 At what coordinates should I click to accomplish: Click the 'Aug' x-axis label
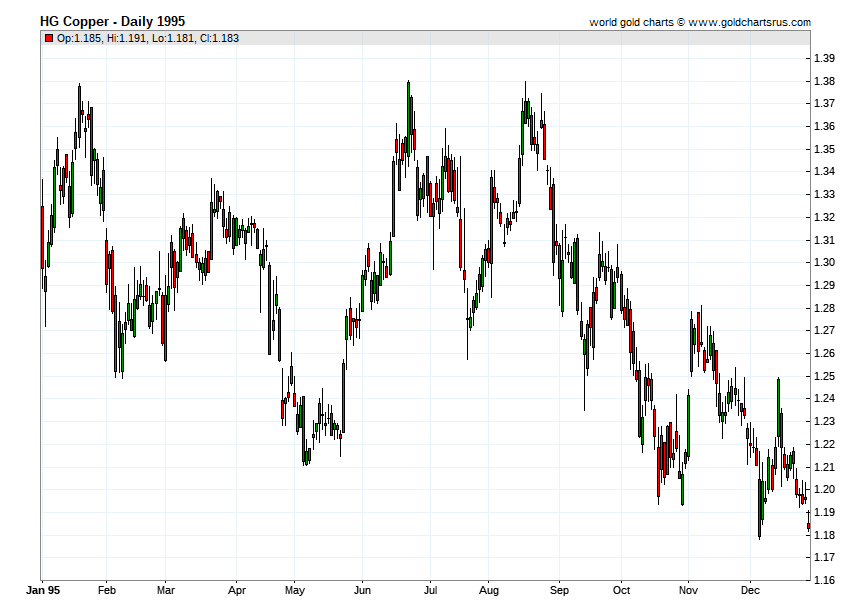click(488, 590)
